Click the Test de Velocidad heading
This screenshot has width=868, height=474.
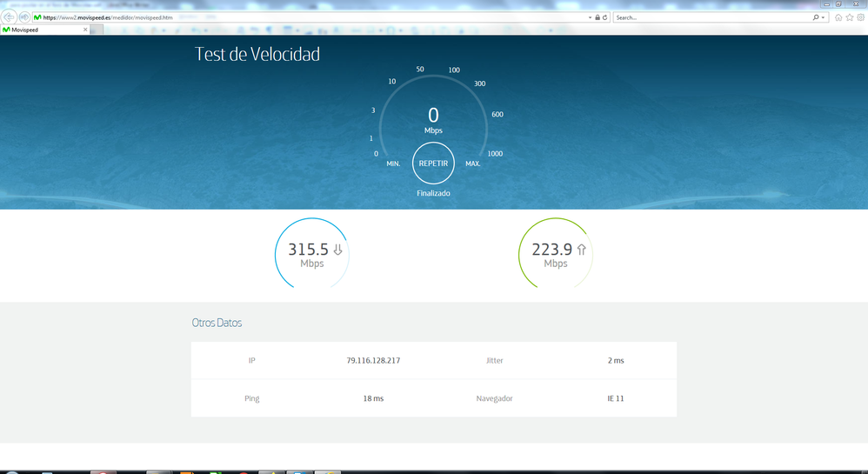pyautogui.click(x=257, y=54)
